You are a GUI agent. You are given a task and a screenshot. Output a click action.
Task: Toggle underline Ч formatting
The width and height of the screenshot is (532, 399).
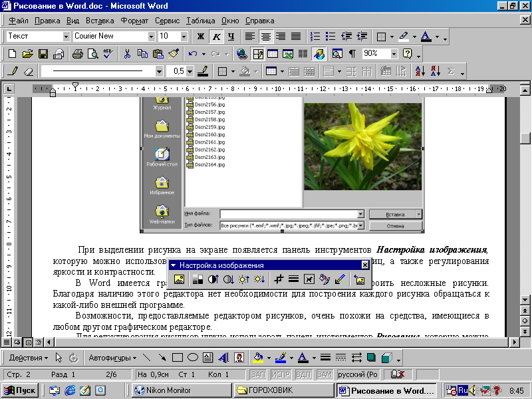tap(231, 37)
